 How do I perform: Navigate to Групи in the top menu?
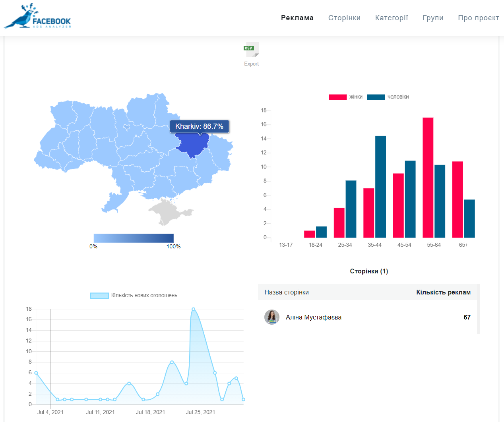click(x=433, y=18)
